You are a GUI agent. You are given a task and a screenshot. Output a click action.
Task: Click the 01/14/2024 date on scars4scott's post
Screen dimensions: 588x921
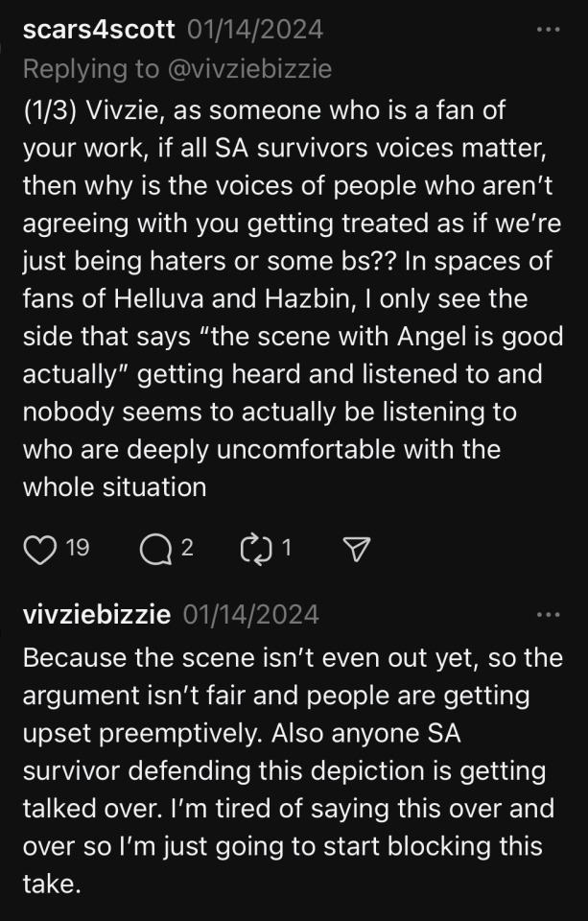(255, 30)
